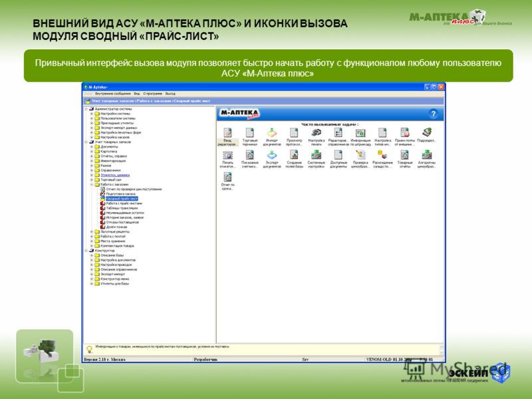Select Сводный прайс-лист tree item
This screenshot has height=399, width=532.
122,199
